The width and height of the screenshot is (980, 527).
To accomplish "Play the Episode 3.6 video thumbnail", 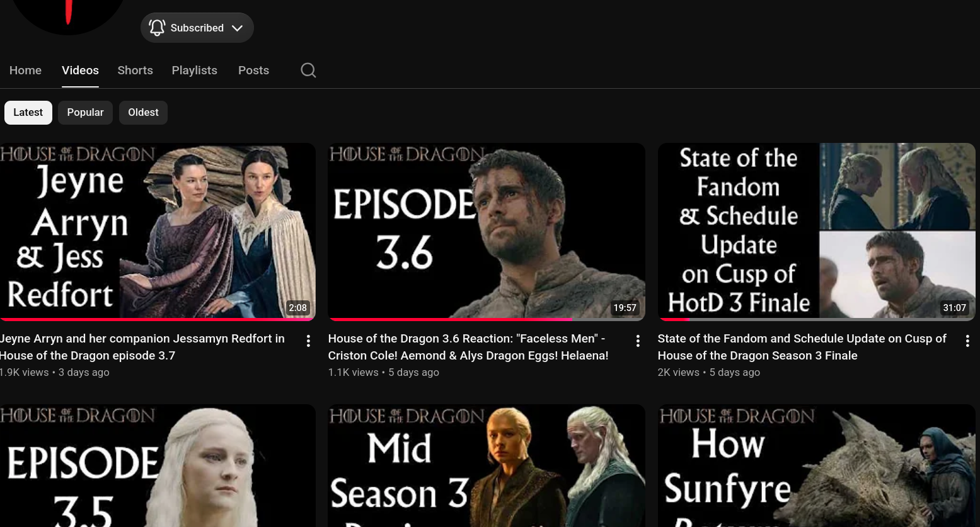I will [487, 232].
